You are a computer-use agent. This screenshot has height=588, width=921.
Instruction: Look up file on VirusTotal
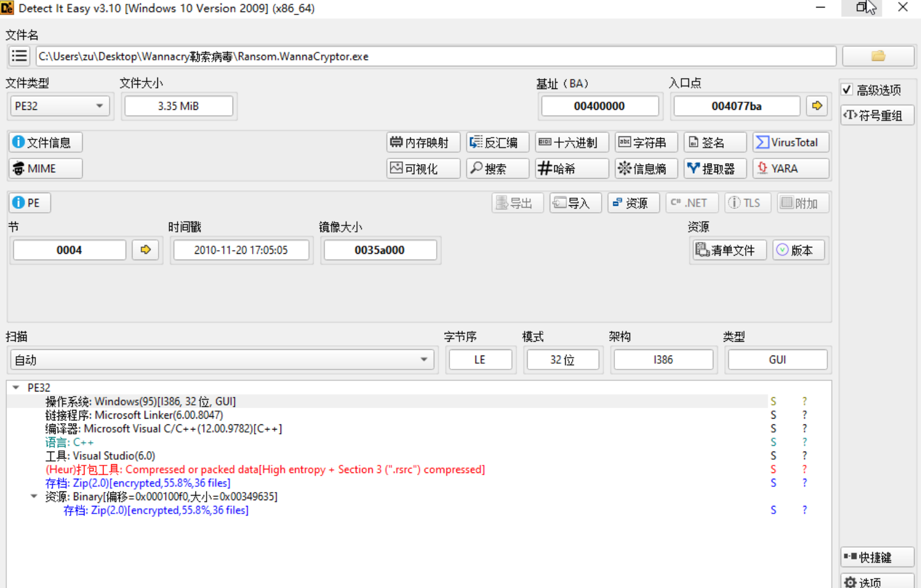pyautogui.click(x=790, y=142)
